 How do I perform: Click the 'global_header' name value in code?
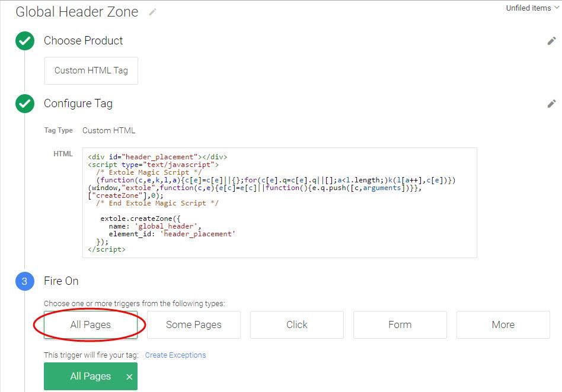click(166, 226)
